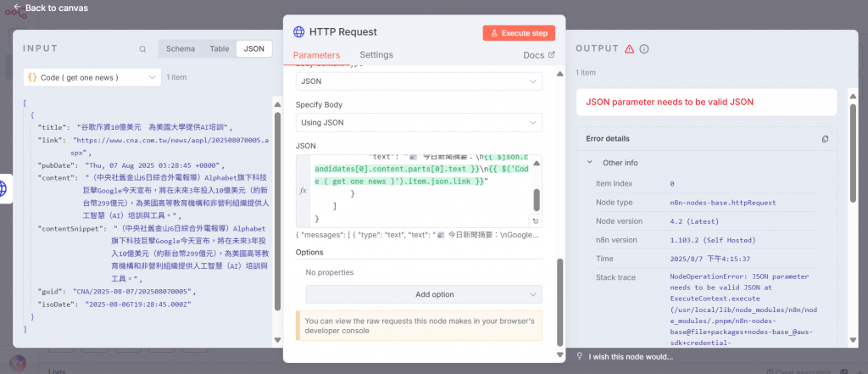Open the Code ( get one news ) node dropdown
The height and width of the screenshot is (374, 868).
tap(92, 77)
